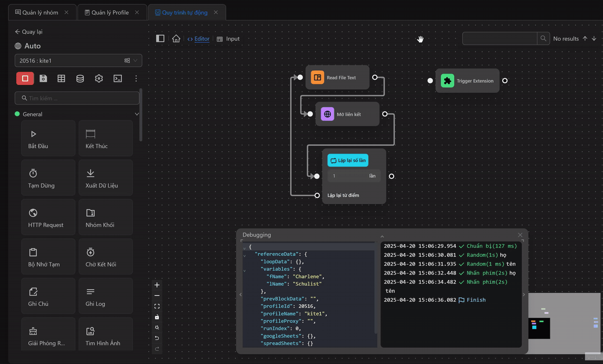Screen dimensions: 603x364
Task: Collapse the referenceData JSON node
Action: coord(245,255)
